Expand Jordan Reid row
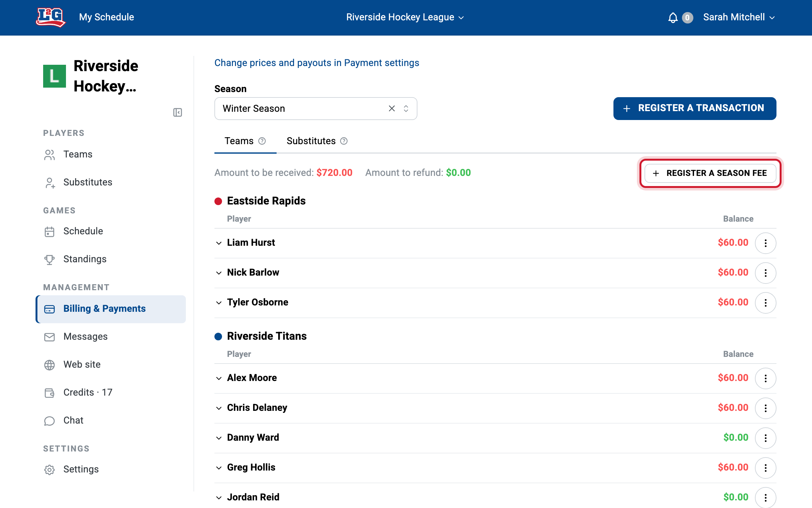Screen dimensions: 812x508 click(x=219, y=498)
